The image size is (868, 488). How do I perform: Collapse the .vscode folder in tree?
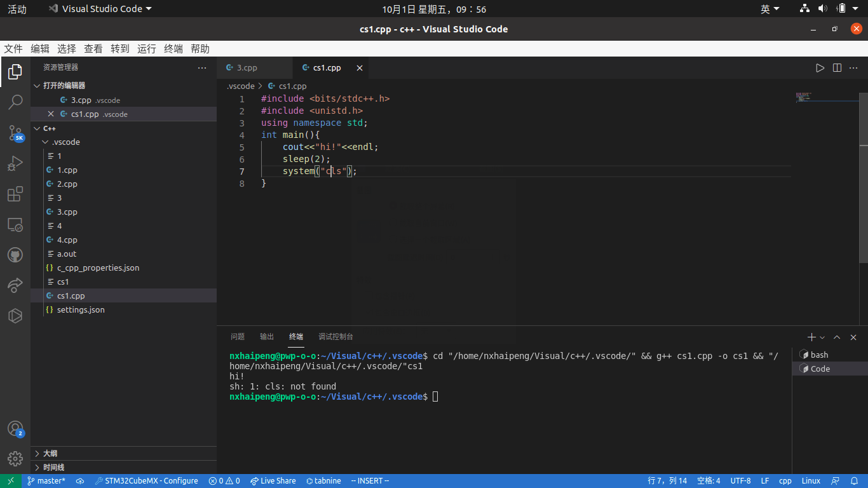pyautogui.click(x=123, y=142)
